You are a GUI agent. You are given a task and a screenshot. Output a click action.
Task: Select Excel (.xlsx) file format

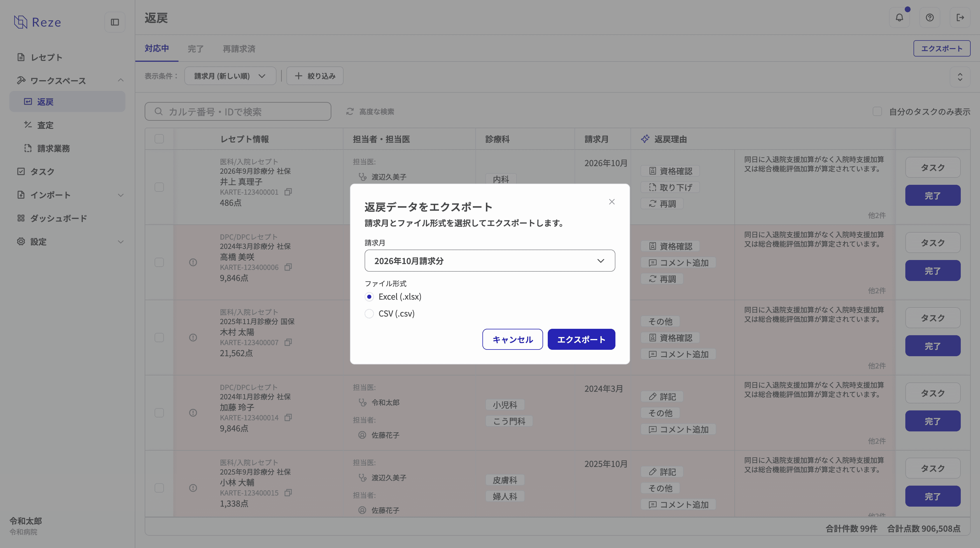[369, 297]
